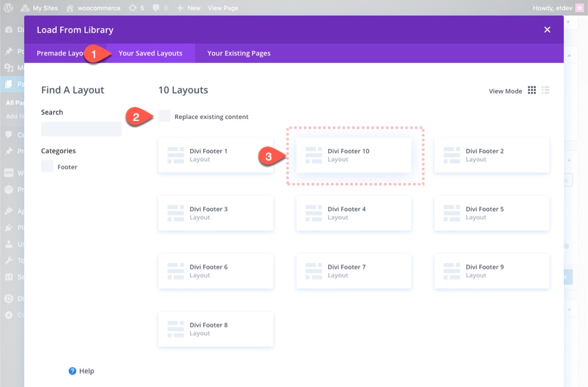Load the Divi Footer 6 layout

(216, 271)
